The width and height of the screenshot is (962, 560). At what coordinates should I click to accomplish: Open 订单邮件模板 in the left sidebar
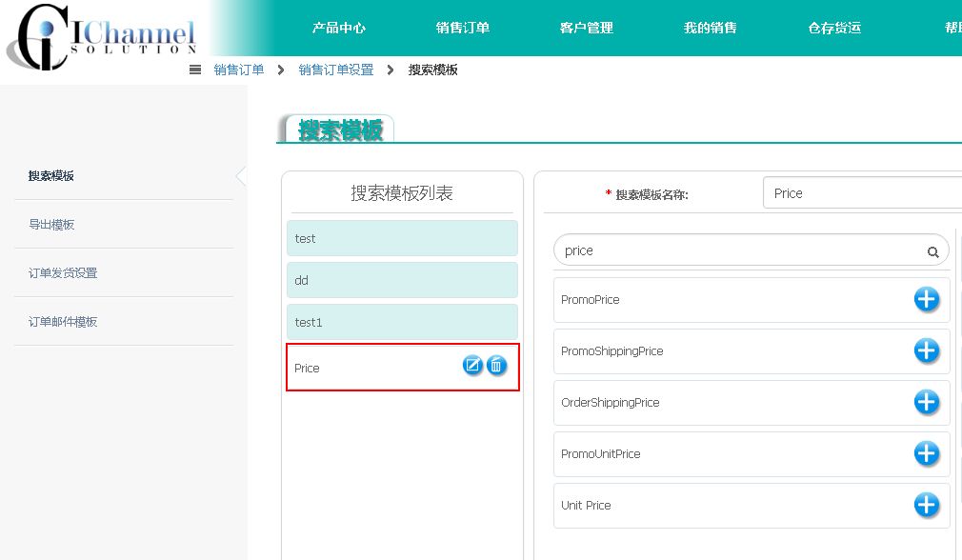click(x=63, y=321)
